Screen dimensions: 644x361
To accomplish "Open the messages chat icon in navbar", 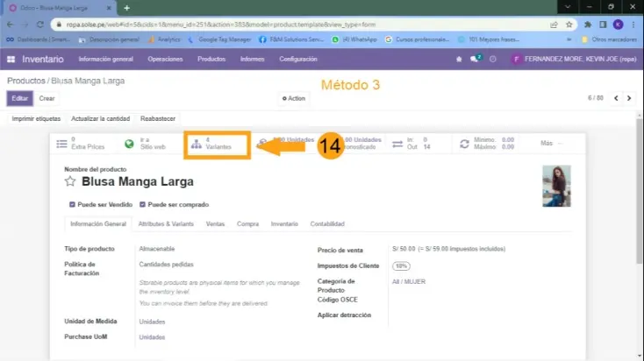I will (x=475, y=59).
